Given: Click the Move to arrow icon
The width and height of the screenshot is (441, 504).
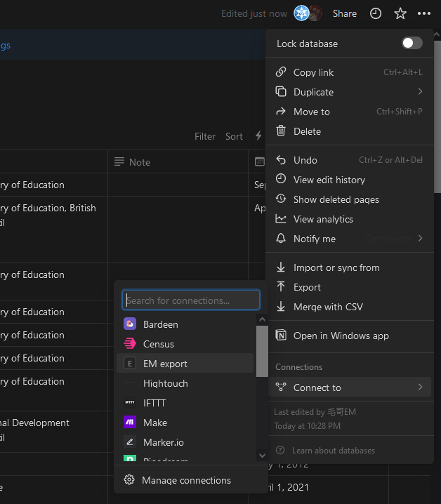Looking at the screenshot, I should 281,111.
